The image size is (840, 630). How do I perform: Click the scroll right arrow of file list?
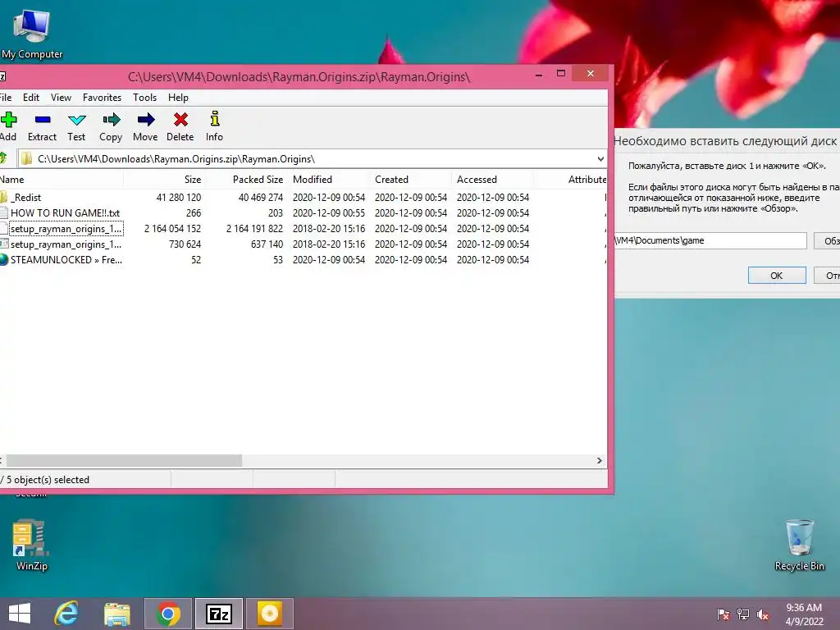[x=600, y=461]
